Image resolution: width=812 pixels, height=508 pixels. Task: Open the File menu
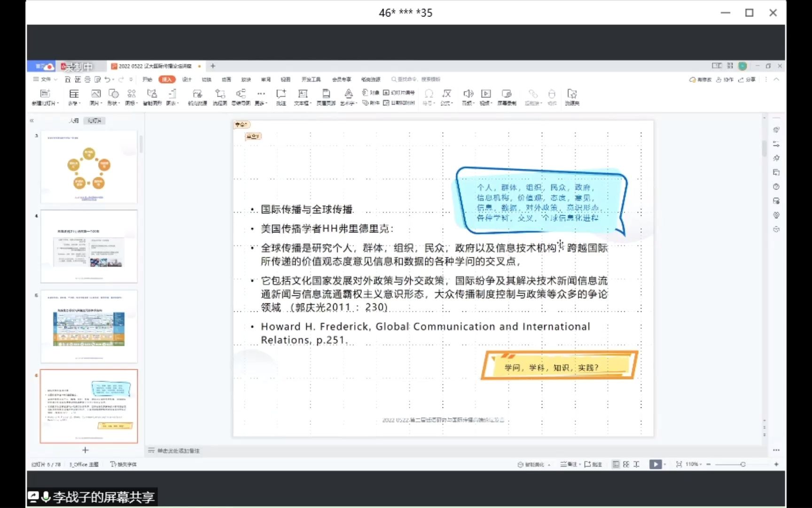(45, 79)
